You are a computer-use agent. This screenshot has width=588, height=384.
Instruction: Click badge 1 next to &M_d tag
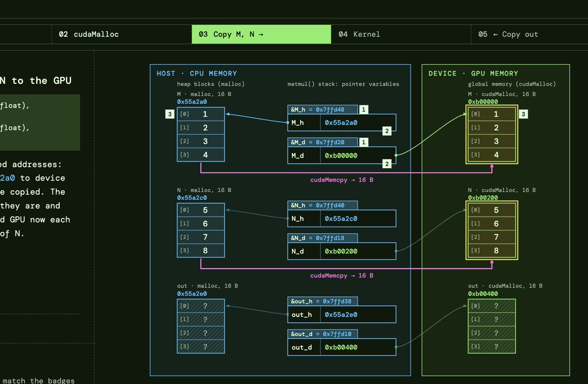tap(364, 142)
